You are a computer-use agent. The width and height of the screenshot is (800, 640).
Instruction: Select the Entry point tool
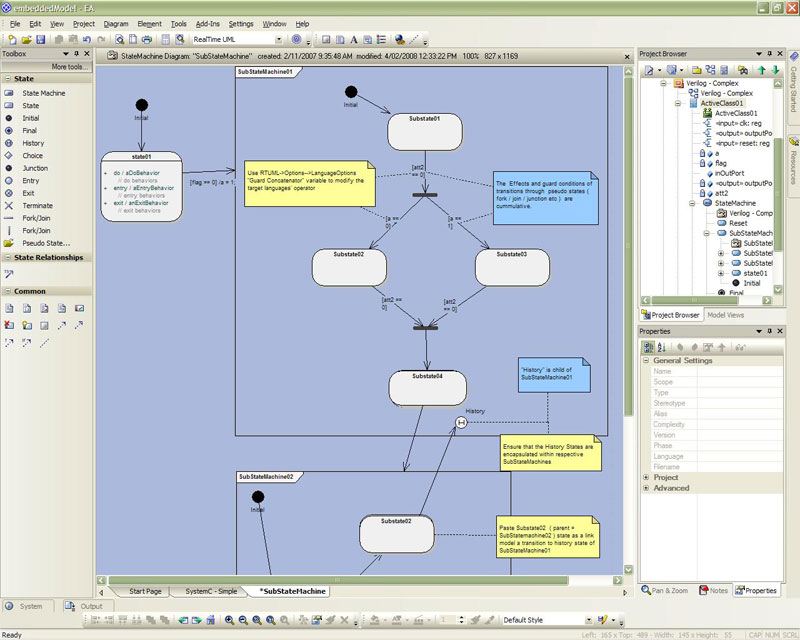point(22,181)
